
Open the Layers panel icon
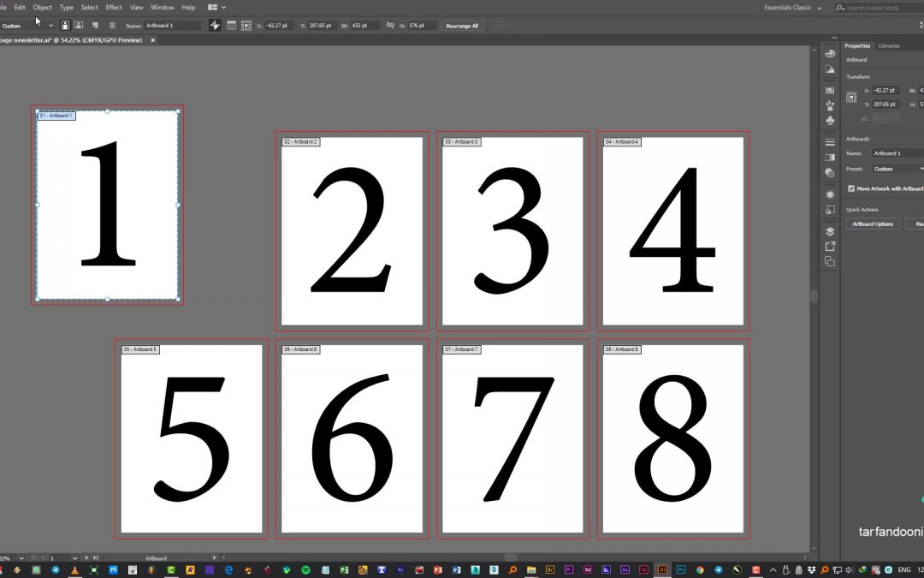pos(830,231)
